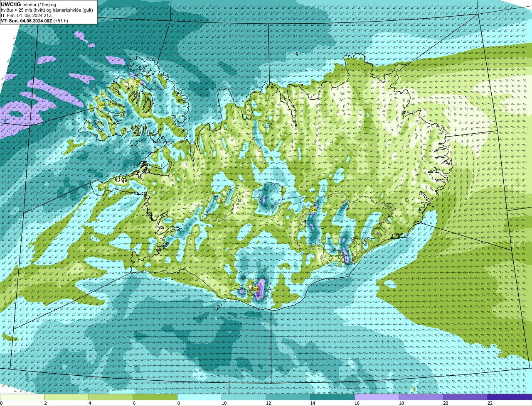Image resolution: width=532 pixels, height=406 pixels.
Task: Click the 18–20 m/s purple swatch
Action: coord(421,397)
